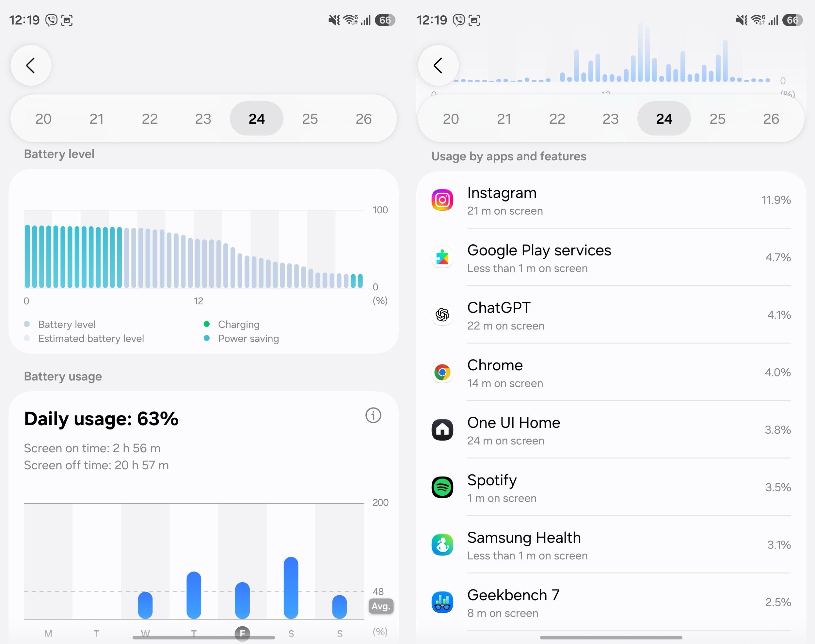The height and width of the screenshot is (644, 815).
Task: Tap 'Screen on time: 2 h 56 m'
Action: pyautogui.click(x=92, y=448)
